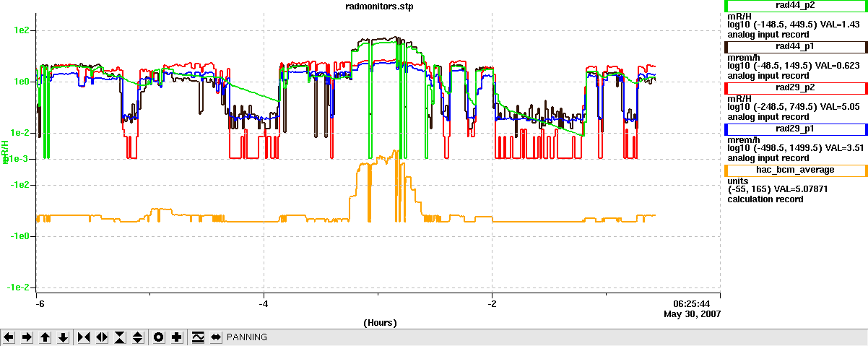
Task: Zoom in vertically with hourglass-shaped icon
Action: click(x=120, y=337)
